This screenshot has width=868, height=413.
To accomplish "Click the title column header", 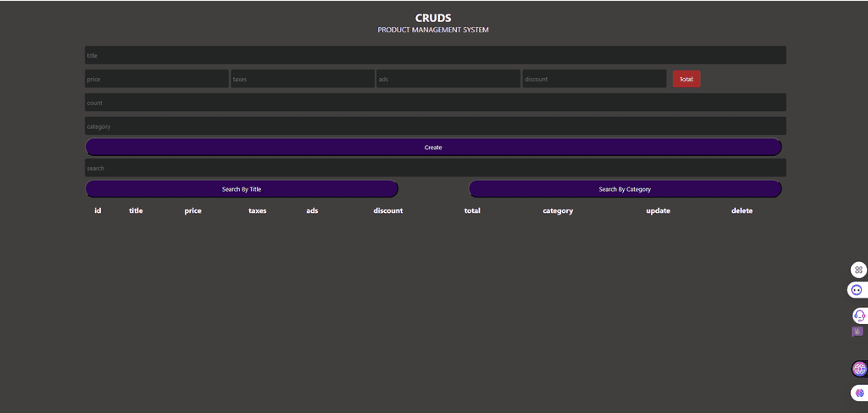I will pos(136,211).
